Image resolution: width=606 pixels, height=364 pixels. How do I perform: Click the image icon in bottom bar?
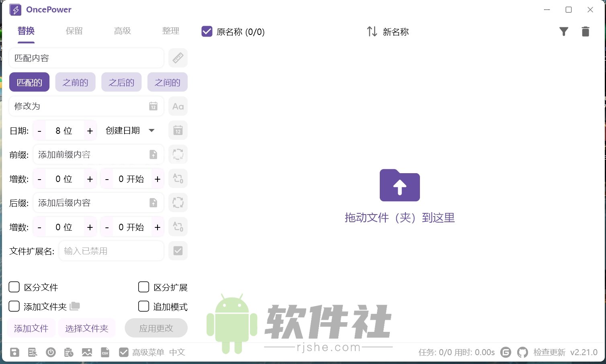87,352
